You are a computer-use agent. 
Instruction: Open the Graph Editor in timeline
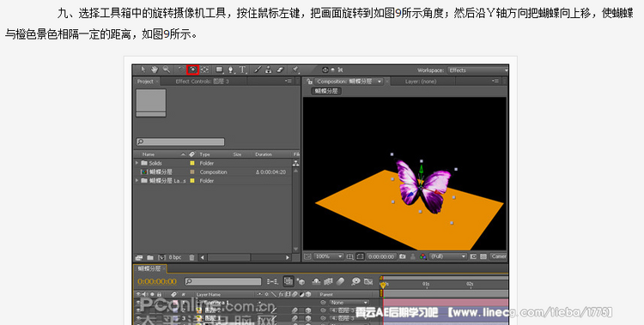click(x=368, y=281)
